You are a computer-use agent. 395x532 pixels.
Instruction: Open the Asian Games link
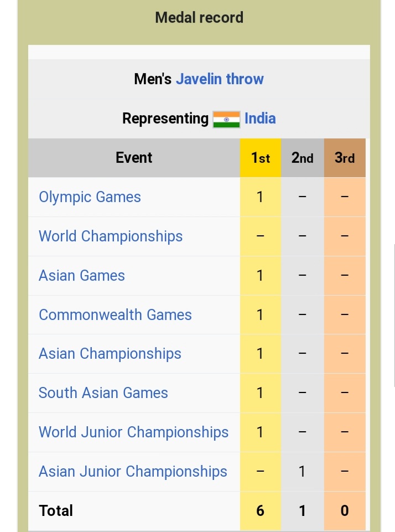(x=82, y=276)
